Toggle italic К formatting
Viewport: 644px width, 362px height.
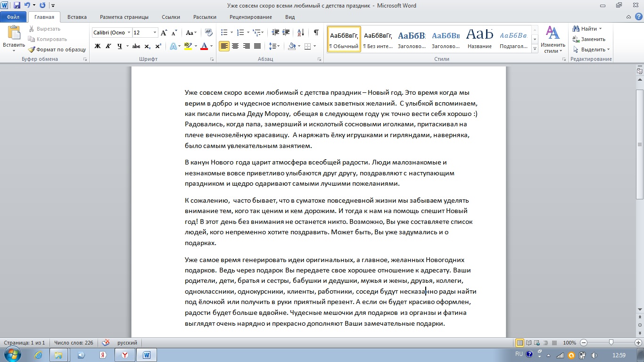(108, 46)
